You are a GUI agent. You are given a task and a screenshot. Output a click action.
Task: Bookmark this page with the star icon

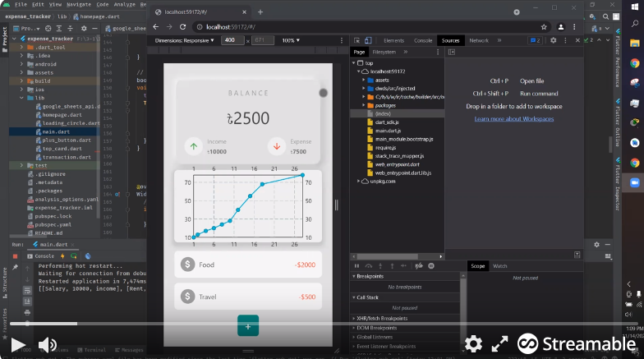pyautogui.click(x=544, y=26)
